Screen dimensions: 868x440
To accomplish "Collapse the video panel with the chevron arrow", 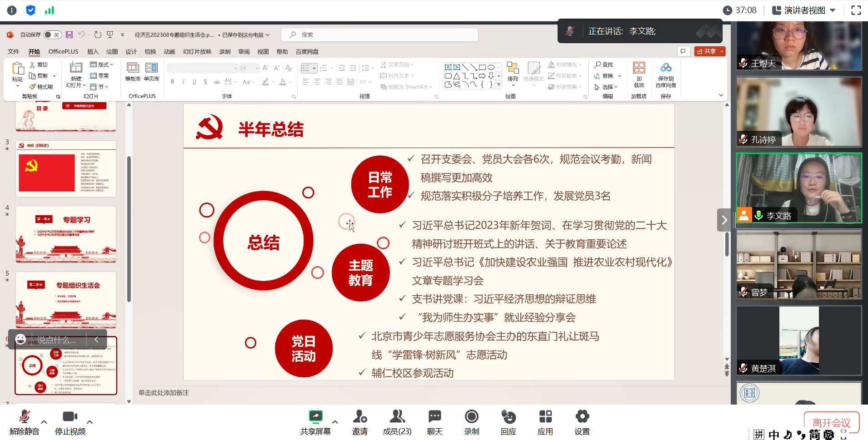I will click(724, 220).
